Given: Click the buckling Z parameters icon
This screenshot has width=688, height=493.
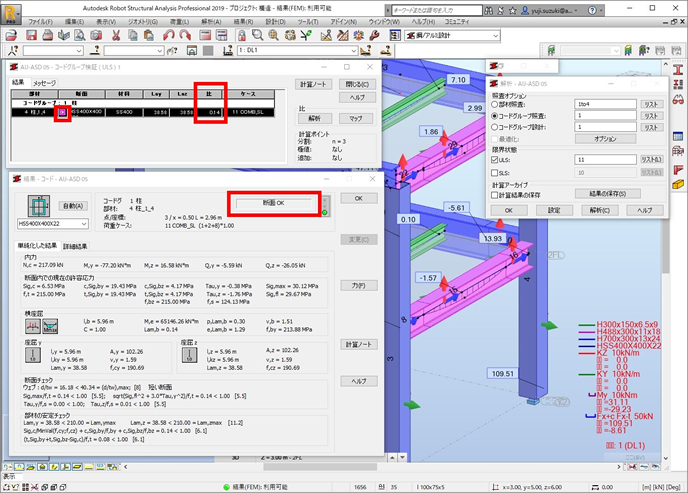Looking at the screenshot, I should pos(189,355).
